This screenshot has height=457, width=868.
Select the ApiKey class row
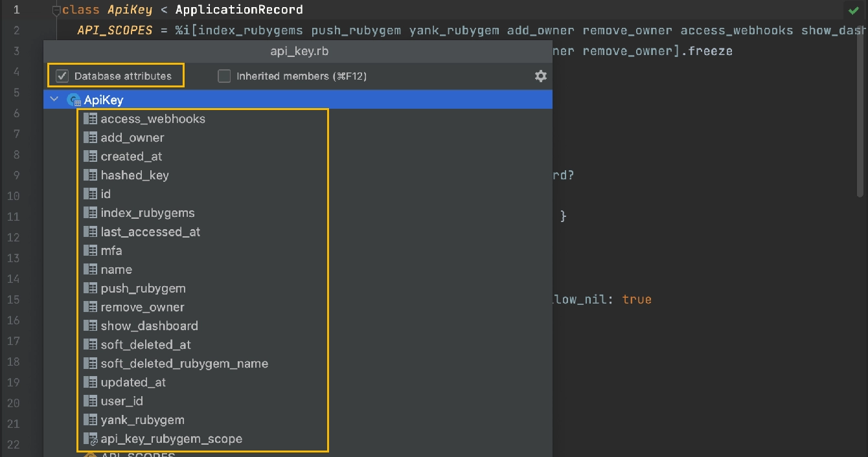pos(298,100)
